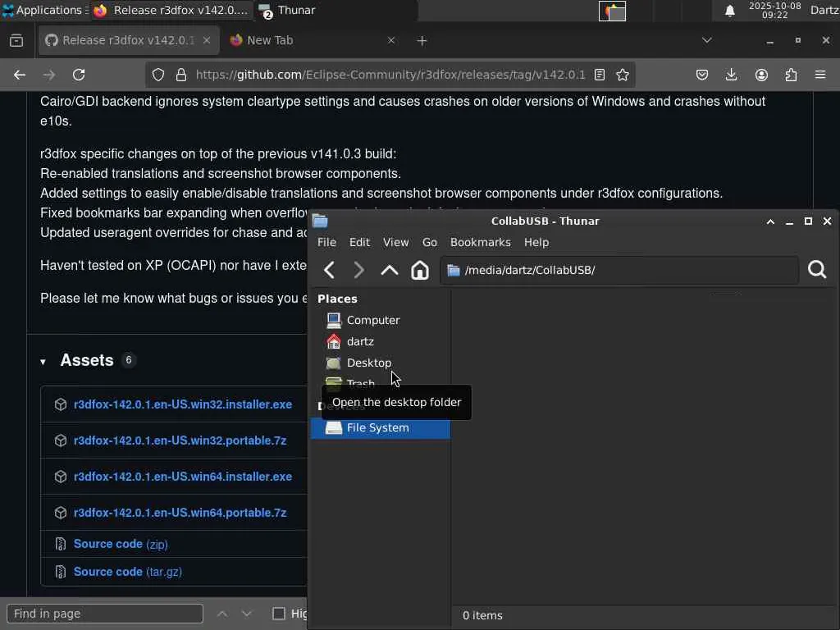
Task: Open Thunar Edit menu
Action: click(x=359, y=243)
